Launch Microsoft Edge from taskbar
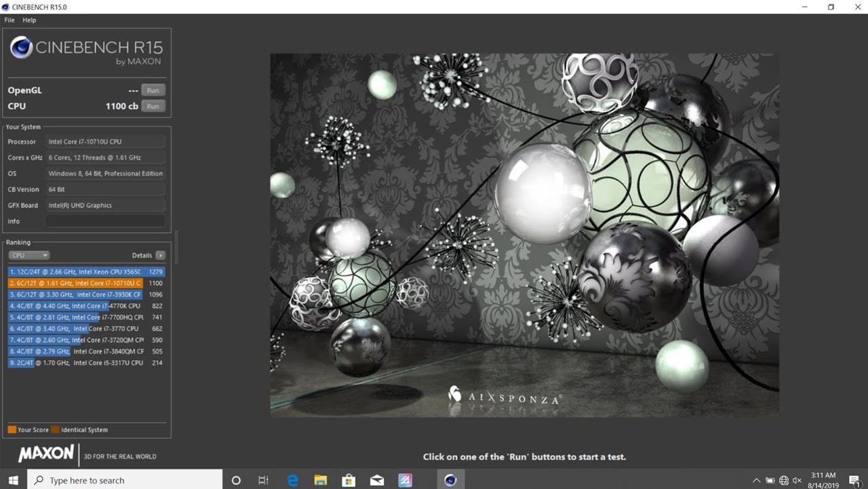The width and height of the screenshot is (868, 489). [x=293, y=480]
